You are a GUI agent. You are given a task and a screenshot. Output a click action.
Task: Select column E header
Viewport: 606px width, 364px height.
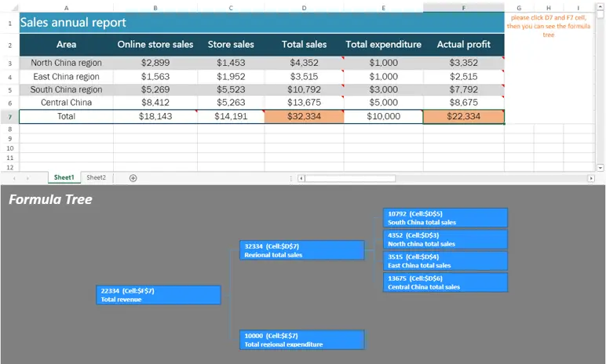[383, 8]
